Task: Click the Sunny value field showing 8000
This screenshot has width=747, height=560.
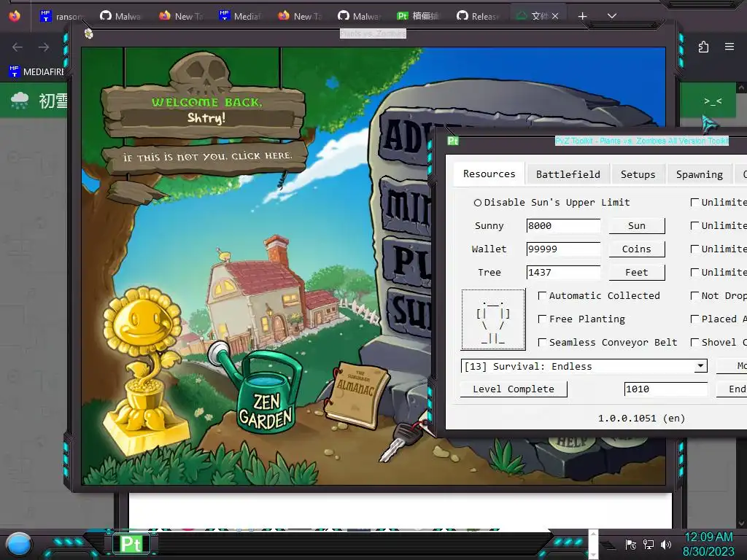Action: (564, 226)
